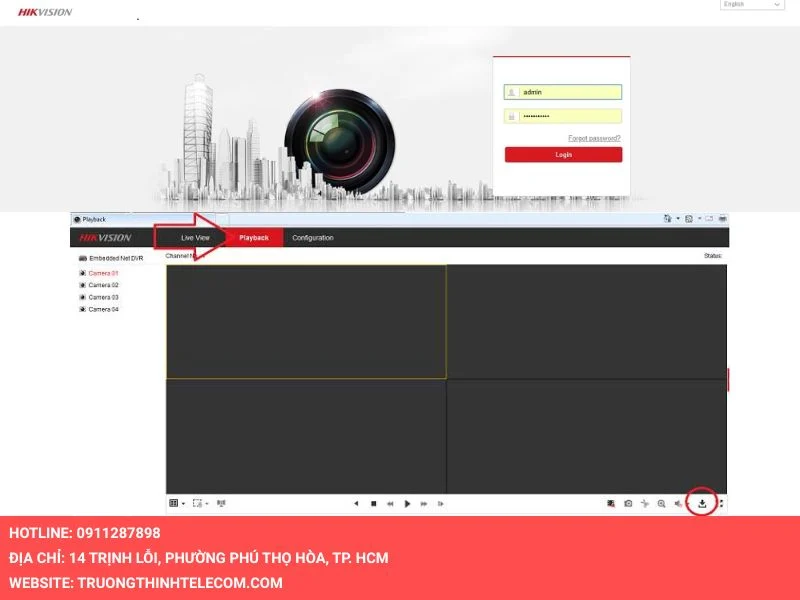Open the audio volume dropdown arrow
This screenshot has height=600, width=800.
click(x=687, y=504)
